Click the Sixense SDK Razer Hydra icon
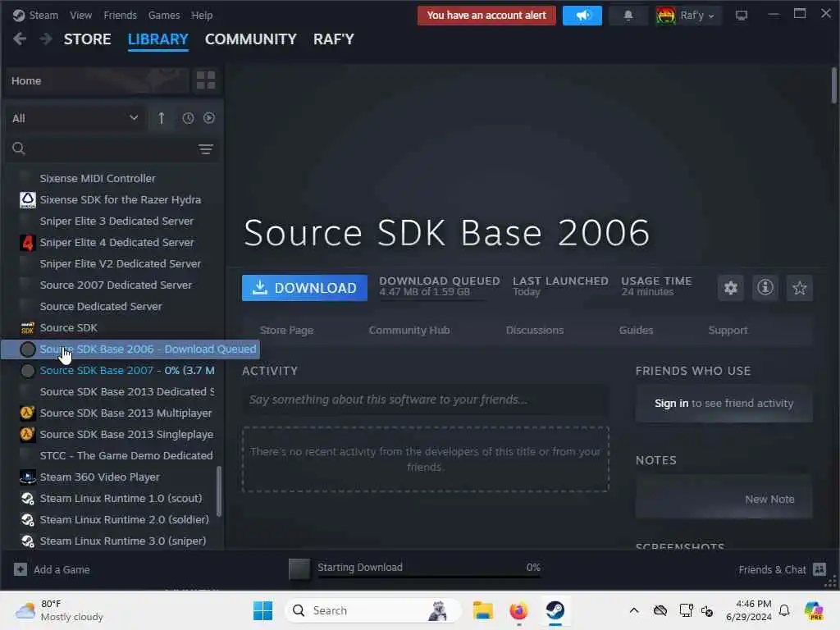This screenshot has width=840, height=630. pos(27,200)
